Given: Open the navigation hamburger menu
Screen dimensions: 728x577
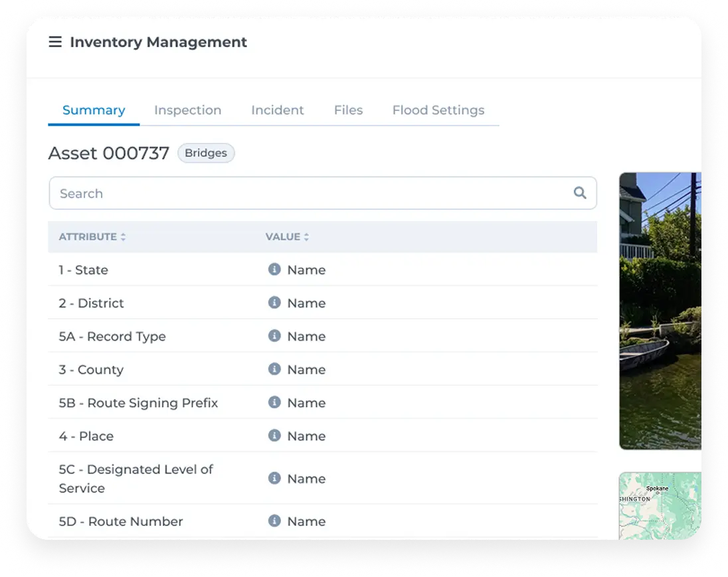Looking at the screenshot, I should tap(55, 41).
